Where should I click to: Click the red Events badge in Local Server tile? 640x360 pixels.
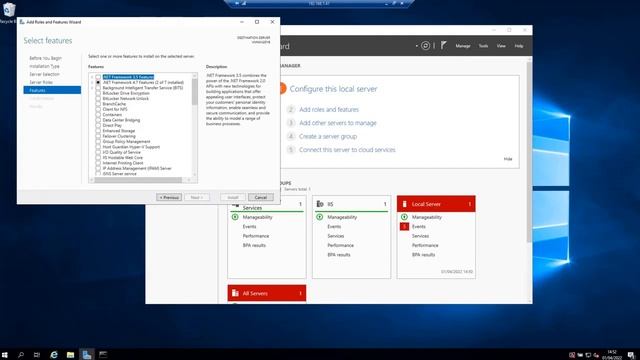coord(404,227)
